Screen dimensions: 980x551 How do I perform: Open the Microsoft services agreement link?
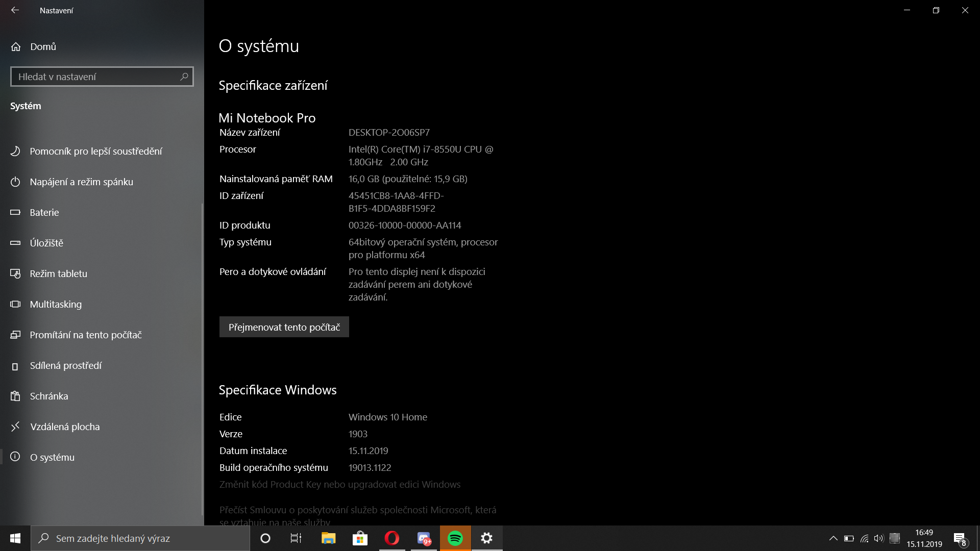pos(357,510)
